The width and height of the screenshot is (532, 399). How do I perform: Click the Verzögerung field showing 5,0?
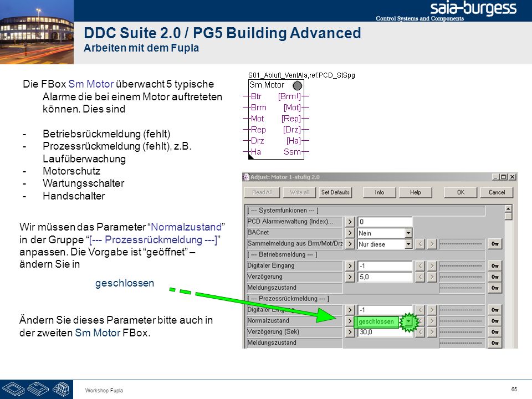click(x=385, y=277)
